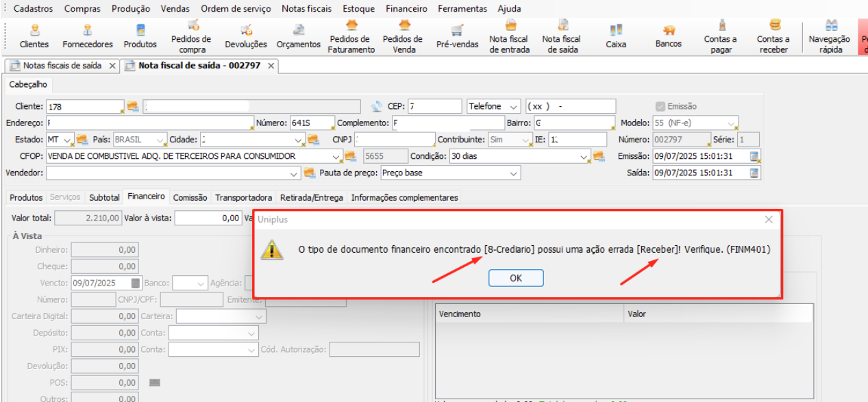Open the Banco dropdown
This screenshot has width=868, height=402.
(201, 283)
